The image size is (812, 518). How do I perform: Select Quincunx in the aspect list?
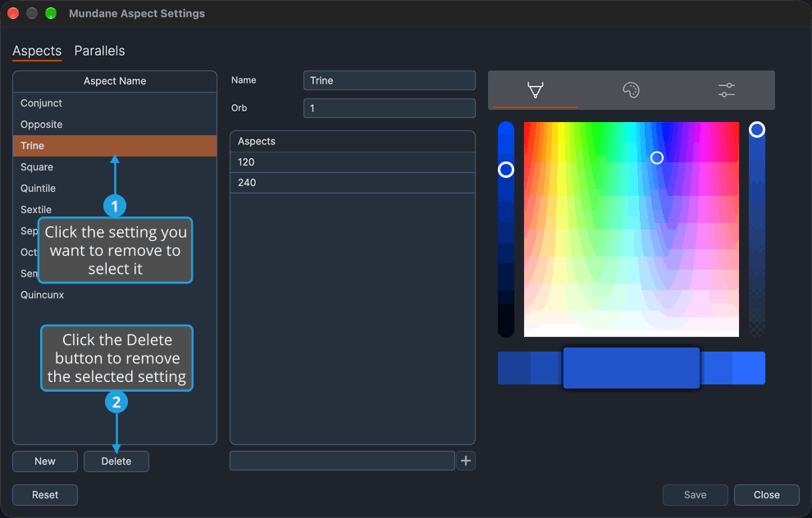click(x=115, y=294)
